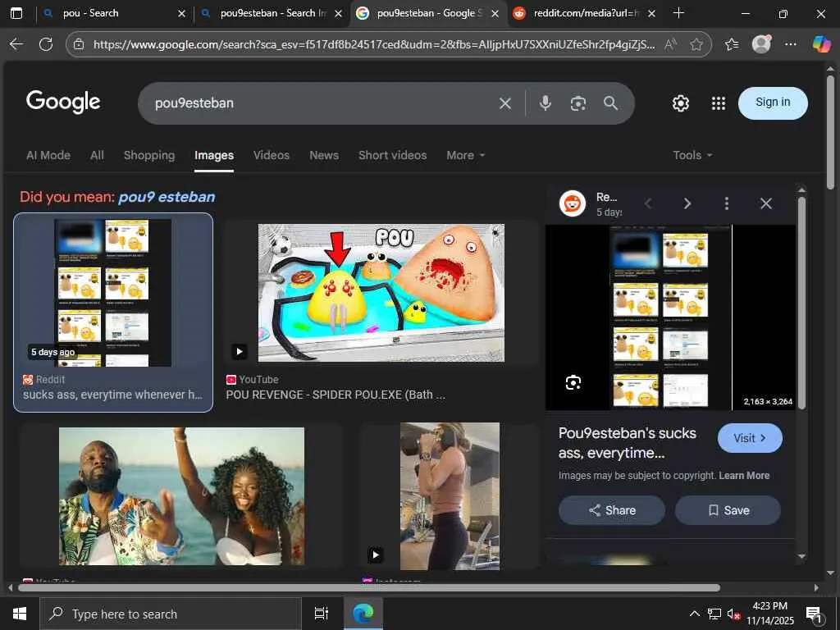The width and height of the screenshot is (840, 630).
Task: Click the preview panel vertical scrollbar
Action: pos(801,304)
